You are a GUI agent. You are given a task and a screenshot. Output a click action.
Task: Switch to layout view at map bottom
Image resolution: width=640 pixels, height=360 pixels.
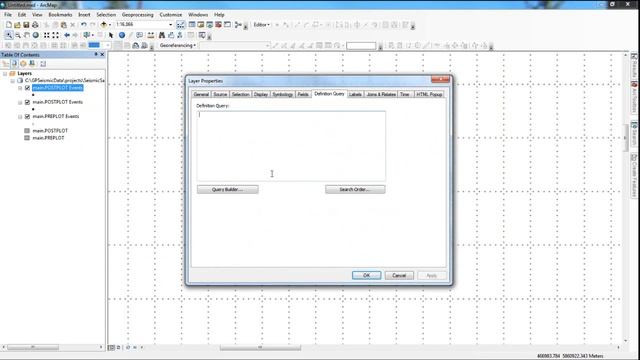coord(118,348)
